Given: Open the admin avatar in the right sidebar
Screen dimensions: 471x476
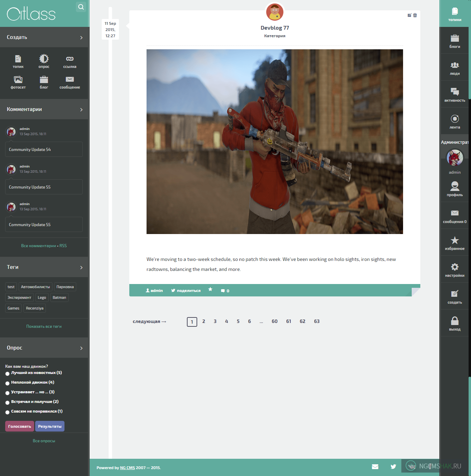Looking at the screenshot, I should 455,158.
